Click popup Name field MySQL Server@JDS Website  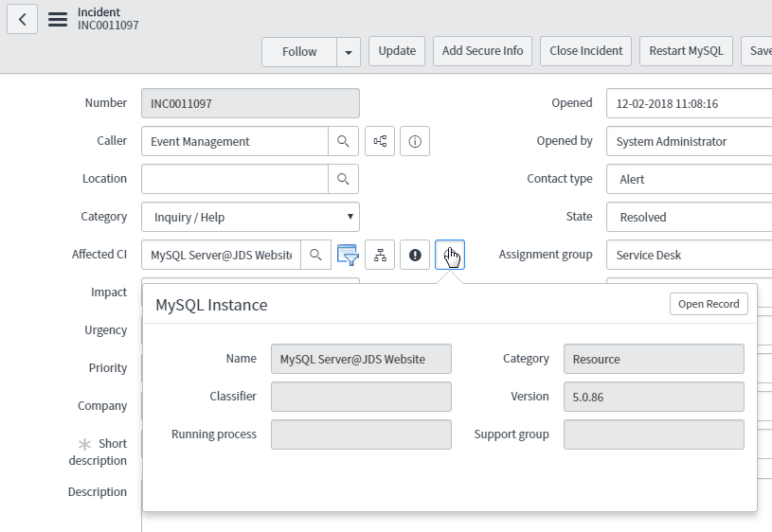(361, 359)
